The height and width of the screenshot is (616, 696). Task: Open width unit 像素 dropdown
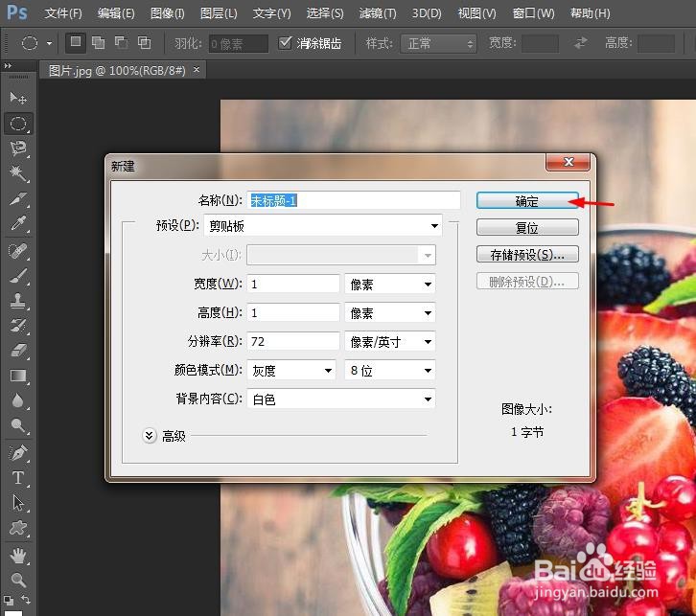(x=390, y=284)
